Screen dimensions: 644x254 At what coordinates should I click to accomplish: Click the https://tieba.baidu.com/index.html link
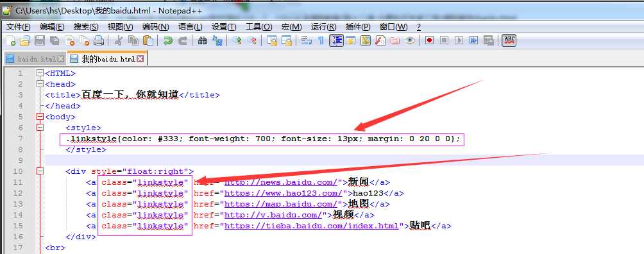pos(312,226)
